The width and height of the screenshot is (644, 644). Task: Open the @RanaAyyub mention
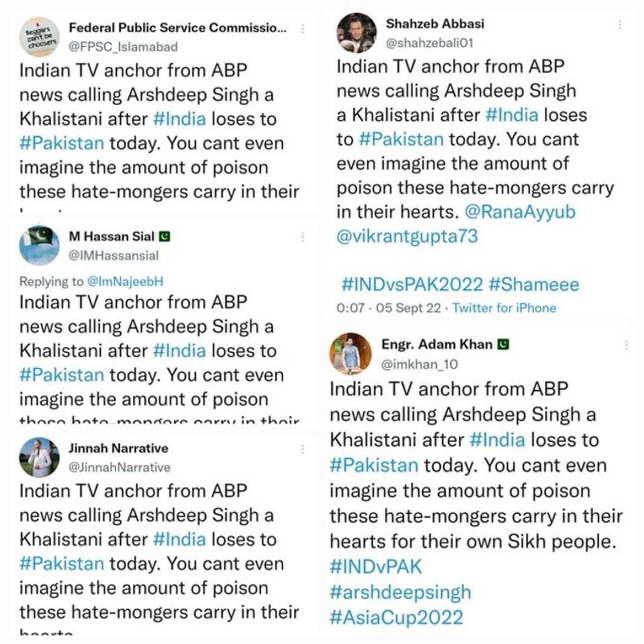tap(520, 212)
